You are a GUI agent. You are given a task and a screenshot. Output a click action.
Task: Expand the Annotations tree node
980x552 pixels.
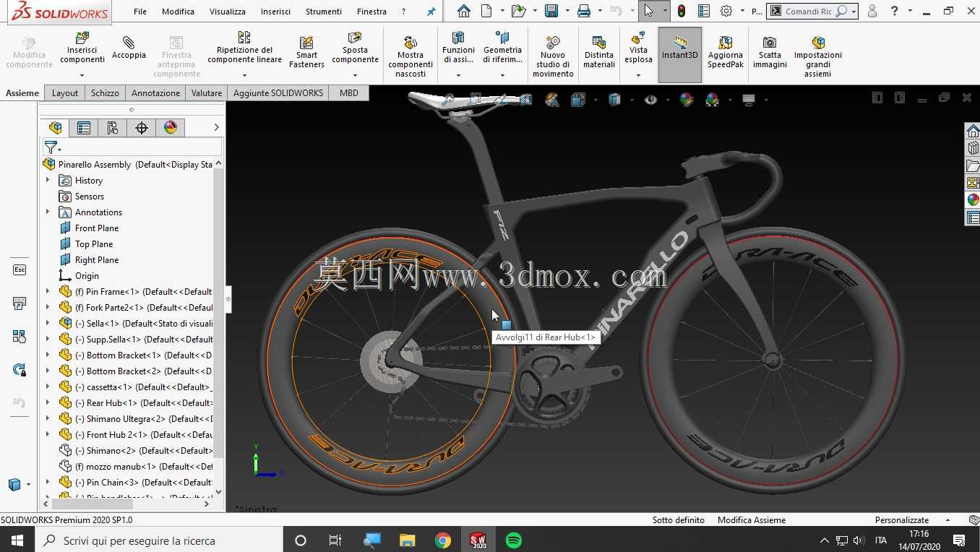click(48, 212)
